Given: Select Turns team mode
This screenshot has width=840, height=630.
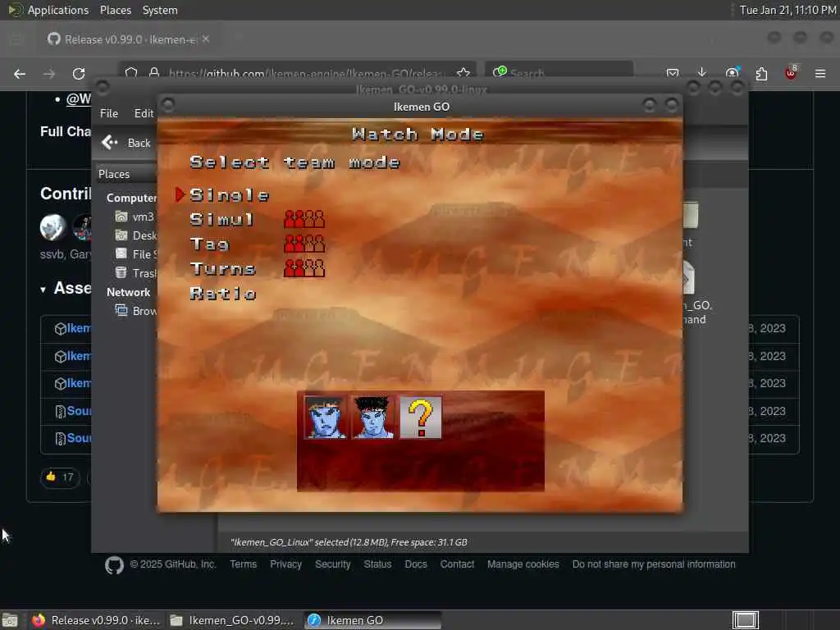Looking at the screenshot, I should [223, 268].
